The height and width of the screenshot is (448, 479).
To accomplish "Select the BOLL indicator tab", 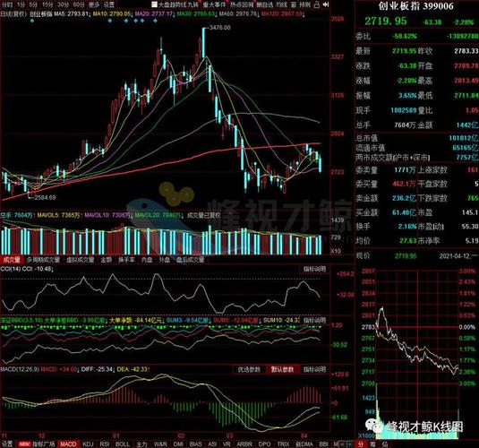I will point(123,444).
